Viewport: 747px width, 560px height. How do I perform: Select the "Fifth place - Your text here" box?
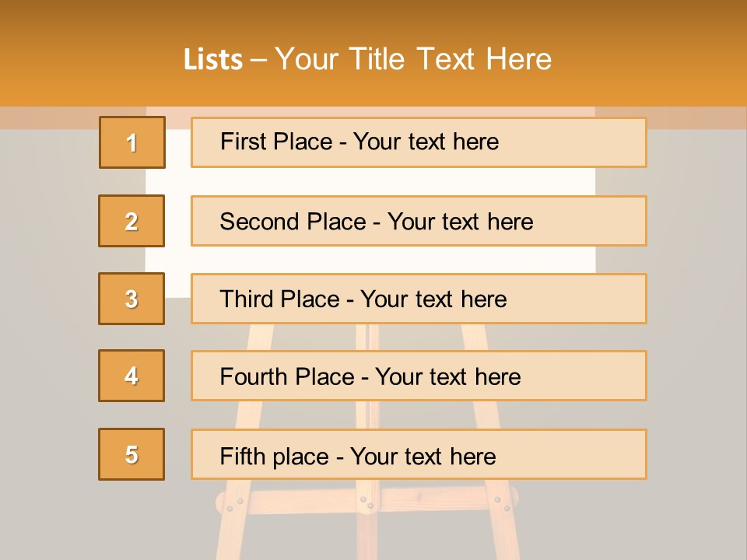point(419,455)
